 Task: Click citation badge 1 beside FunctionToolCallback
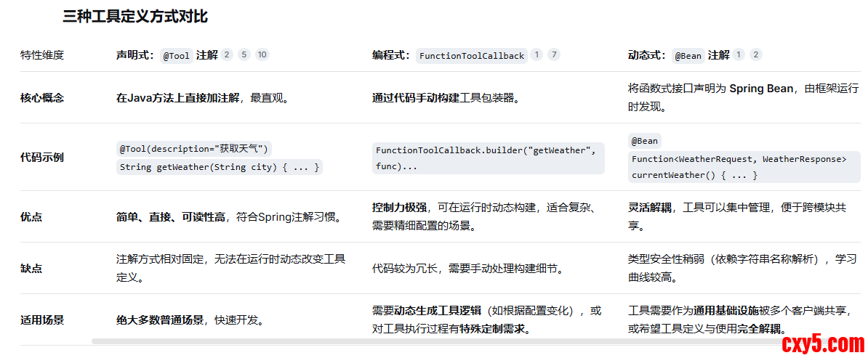click(x=537, y=54)
